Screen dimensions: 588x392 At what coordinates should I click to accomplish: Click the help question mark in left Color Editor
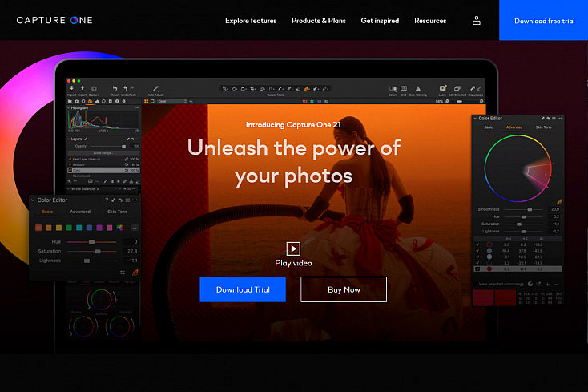107,200
